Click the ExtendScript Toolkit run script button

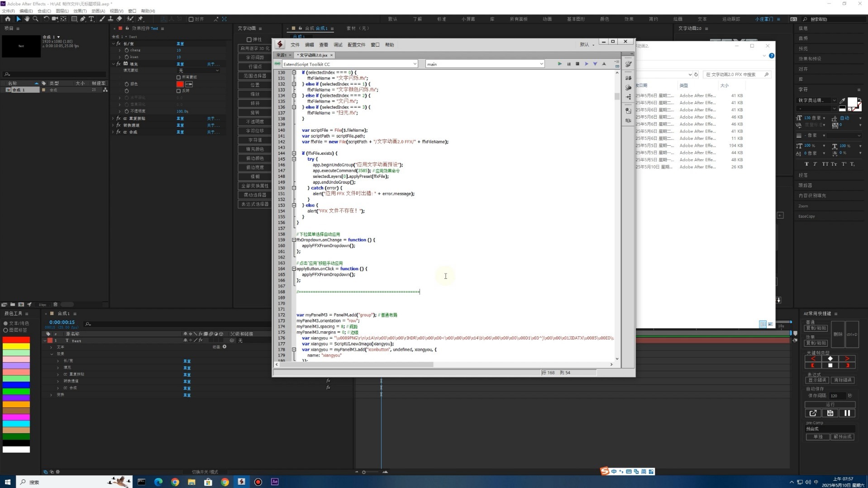coord(560,64)
